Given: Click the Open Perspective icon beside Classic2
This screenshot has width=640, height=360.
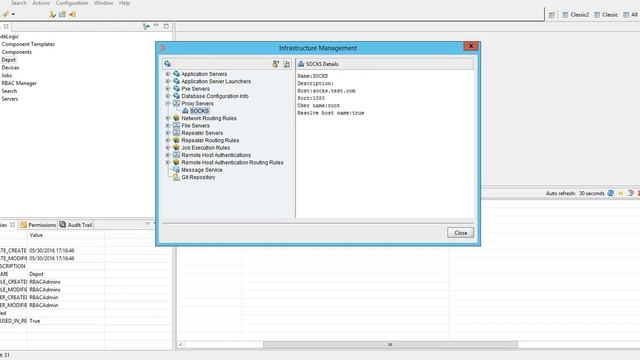Looking at the screenshot, I should 551,15.
